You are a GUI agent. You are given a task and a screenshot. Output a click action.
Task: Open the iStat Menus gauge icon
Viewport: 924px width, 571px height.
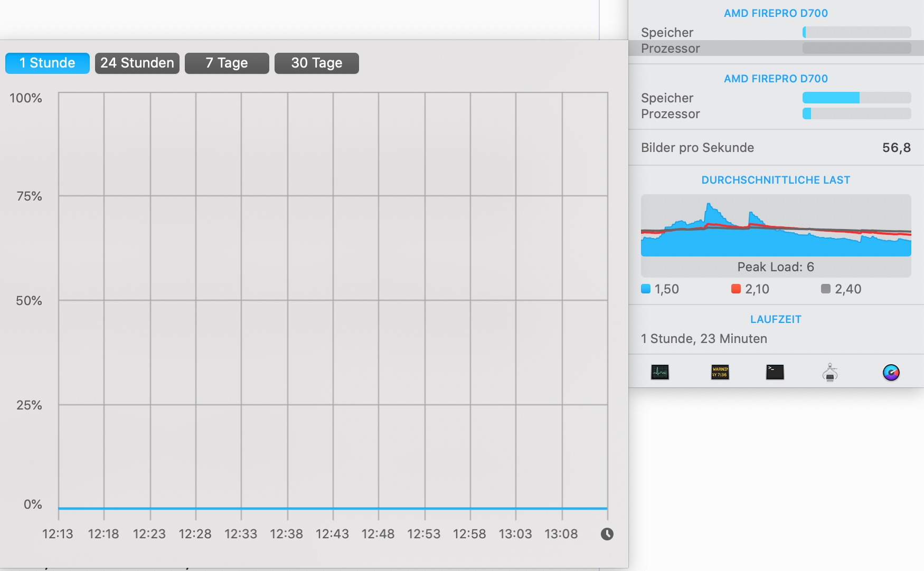tap(891, 373)
